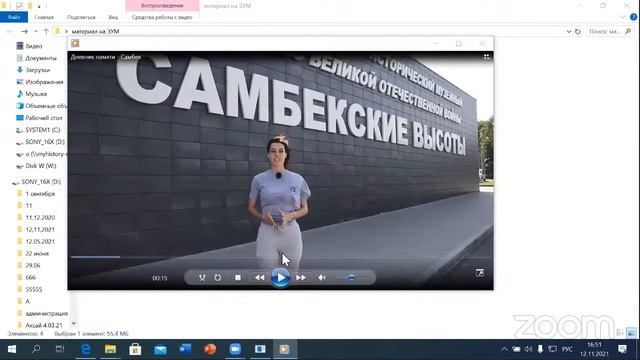Select Музыка in navigation pane
Image resolution: width=640 pixels, height=360 pixels.
point(32,94)
